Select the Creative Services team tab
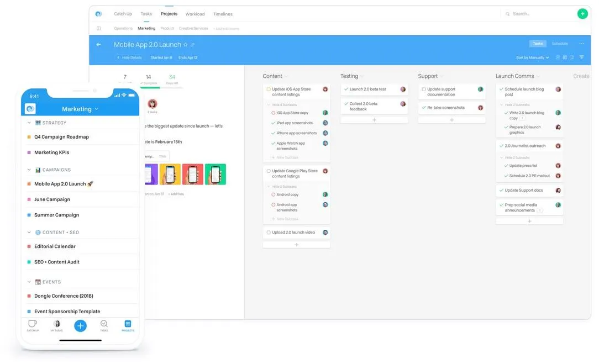599x364 pixels. [x=193, y=28]
